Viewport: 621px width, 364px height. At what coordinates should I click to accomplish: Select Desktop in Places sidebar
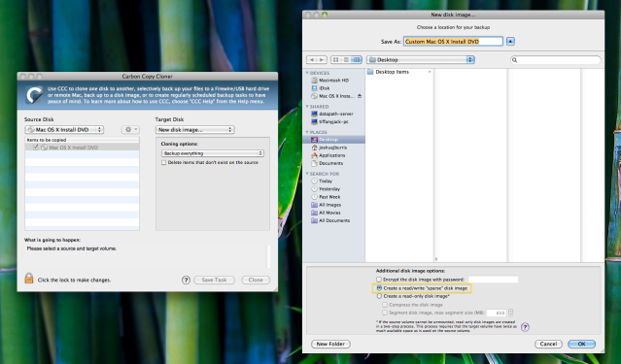333,140
